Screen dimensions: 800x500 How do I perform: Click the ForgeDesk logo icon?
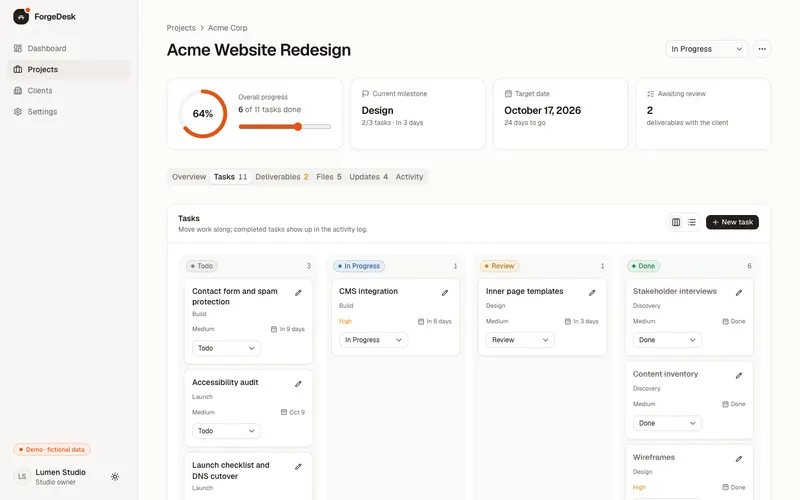[x=21, y=17]
